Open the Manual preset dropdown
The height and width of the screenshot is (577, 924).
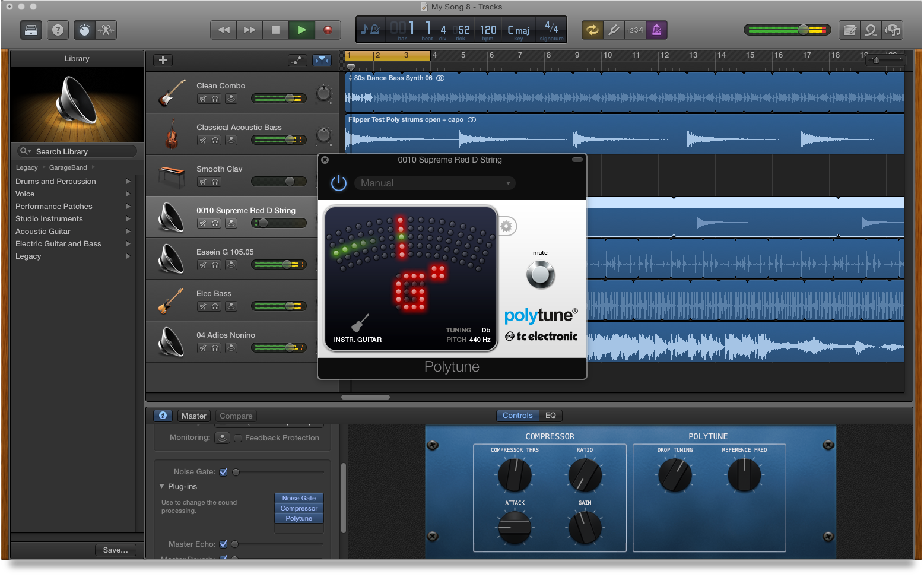[x=434, y=183]
